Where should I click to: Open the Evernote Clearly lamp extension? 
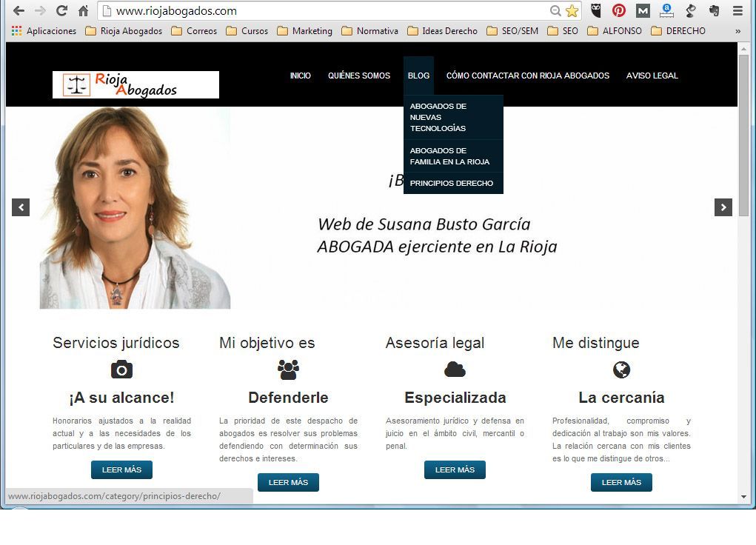tap(690, 10)
